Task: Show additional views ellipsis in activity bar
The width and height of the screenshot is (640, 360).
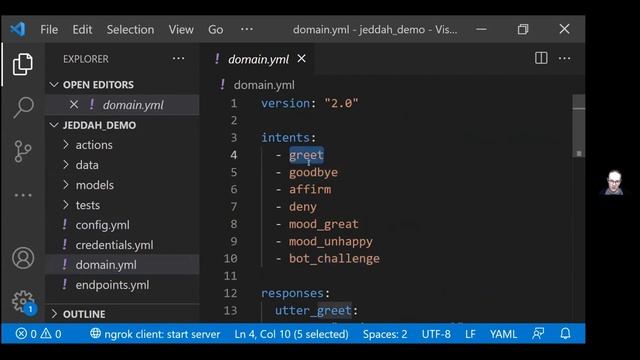Action: (x=23, y=195)
